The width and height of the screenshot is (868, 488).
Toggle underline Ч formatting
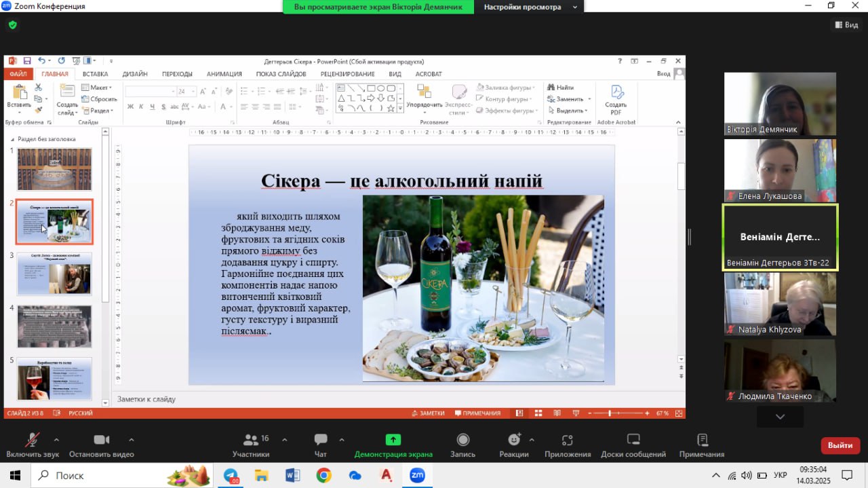pyautogui.click(x=153, y=107)
